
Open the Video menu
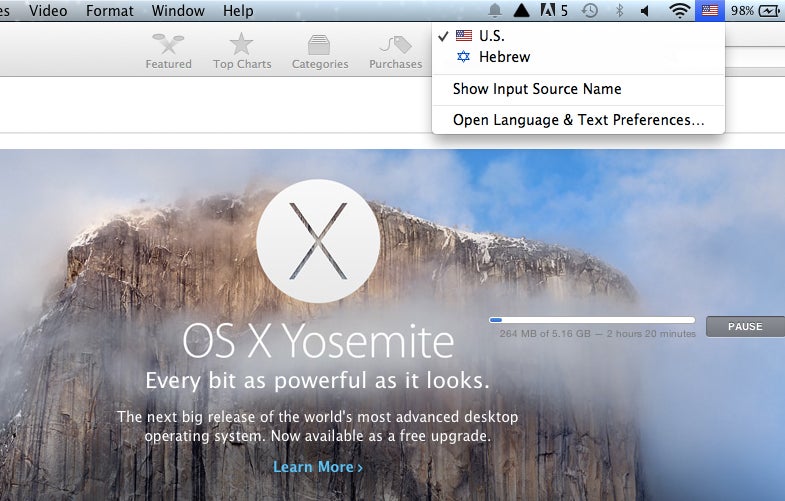tap(48, 11)
